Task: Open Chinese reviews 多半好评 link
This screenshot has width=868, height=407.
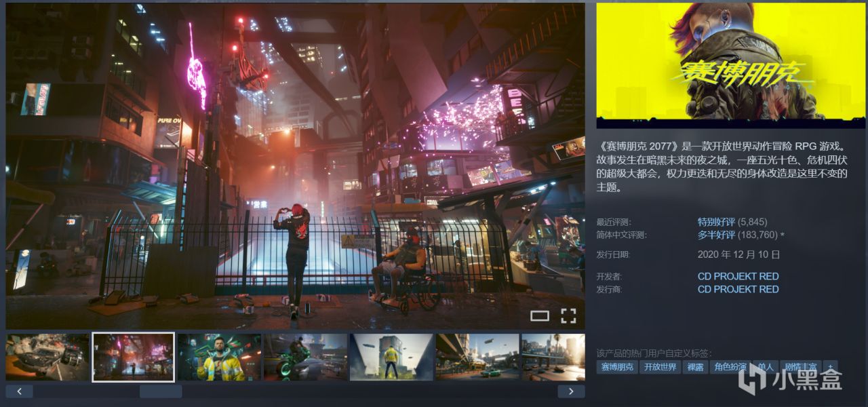Action: [x=717, y=235]
